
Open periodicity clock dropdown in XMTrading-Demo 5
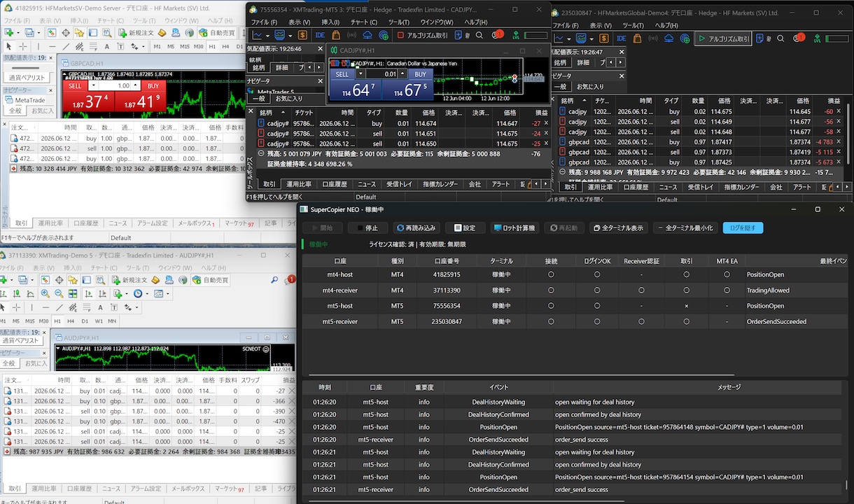coord(147,293)
